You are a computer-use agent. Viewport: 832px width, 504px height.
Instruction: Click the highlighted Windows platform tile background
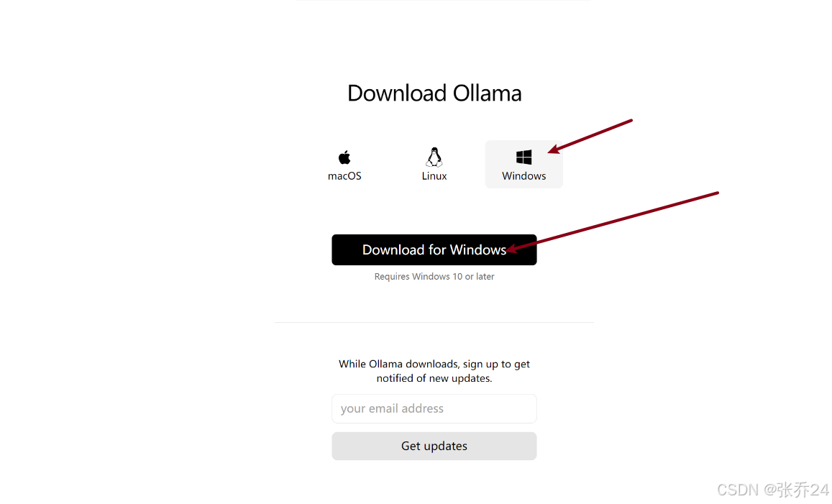[x=524, y=164]
